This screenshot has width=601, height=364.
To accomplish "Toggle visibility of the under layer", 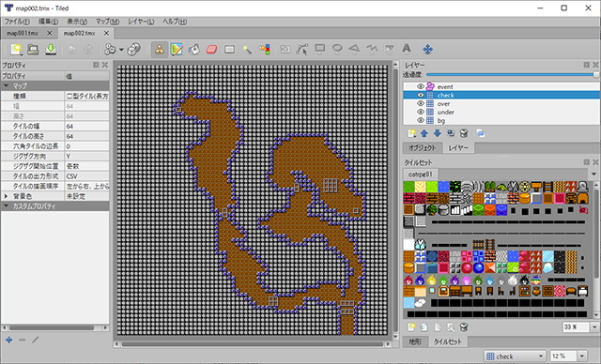I will click(421, 113).
